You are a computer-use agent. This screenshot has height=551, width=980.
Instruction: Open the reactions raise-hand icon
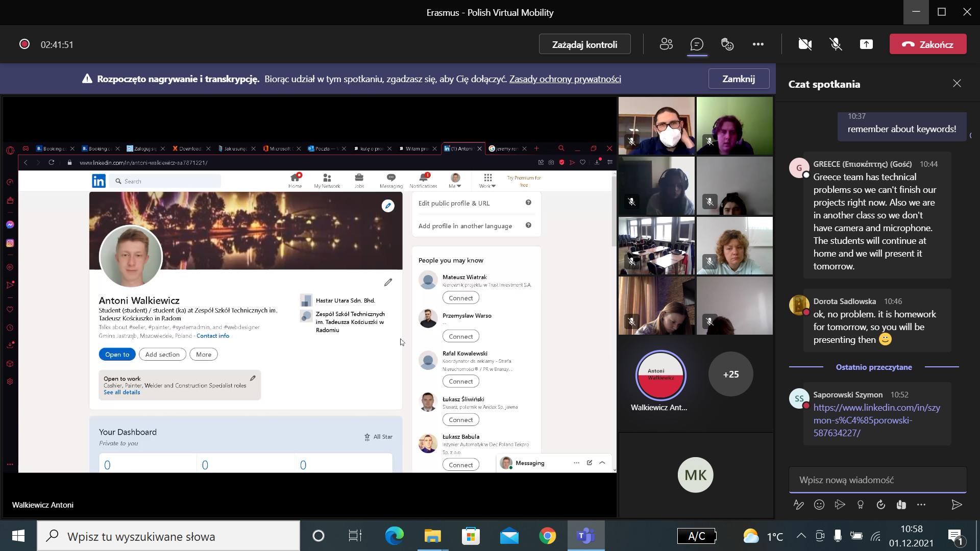click(x=727, y=44)
